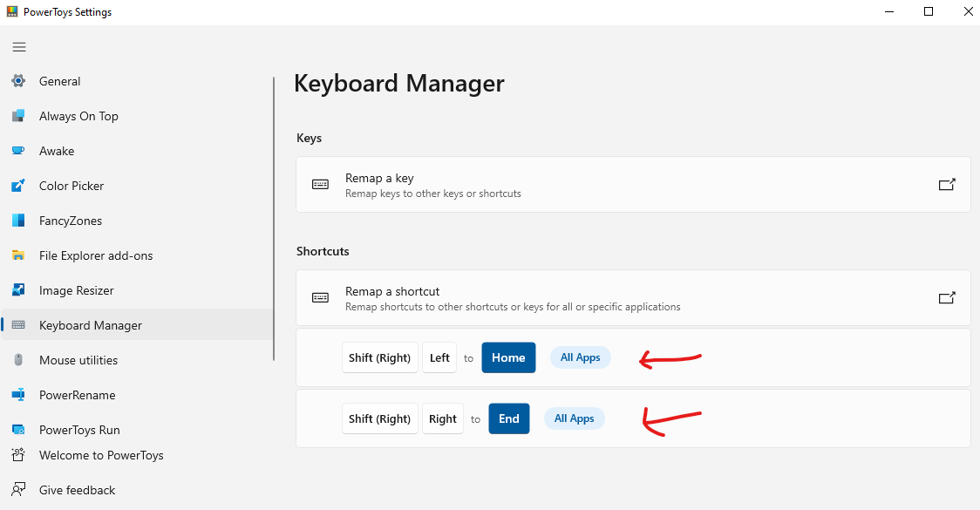Open the Welcome to PowerToys entry
The image size is (980, 510).
tap(137, 455)
